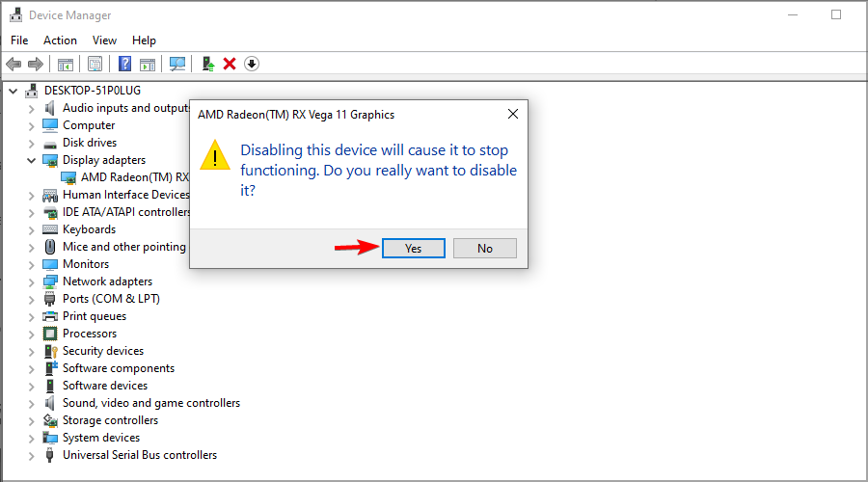This screenshot has width=868, height=482.
Task: Click the Forward arrow toolbar icon
Action: [36, 65]
